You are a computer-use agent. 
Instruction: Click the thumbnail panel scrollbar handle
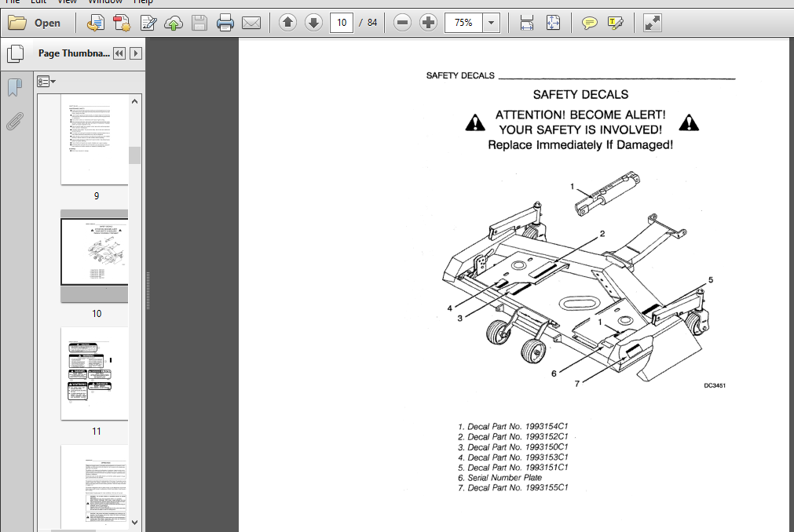pos(135,155)
